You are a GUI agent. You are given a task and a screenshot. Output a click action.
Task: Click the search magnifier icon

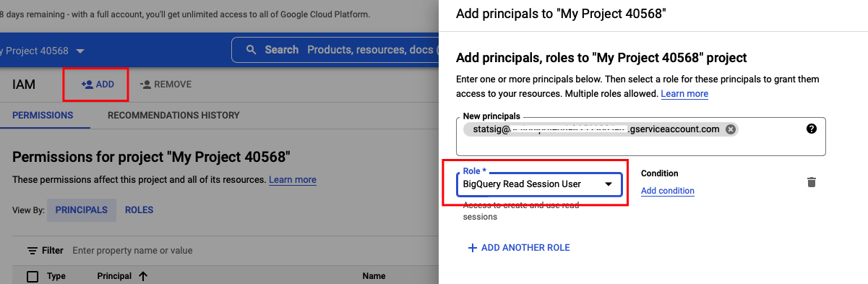point(252,50)
